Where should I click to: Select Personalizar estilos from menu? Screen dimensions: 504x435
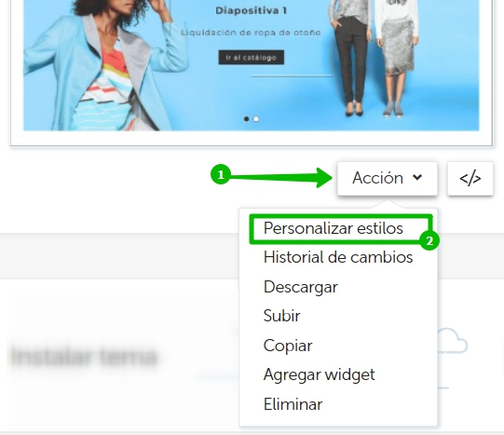pyautogui.click(x=333, y=228)
